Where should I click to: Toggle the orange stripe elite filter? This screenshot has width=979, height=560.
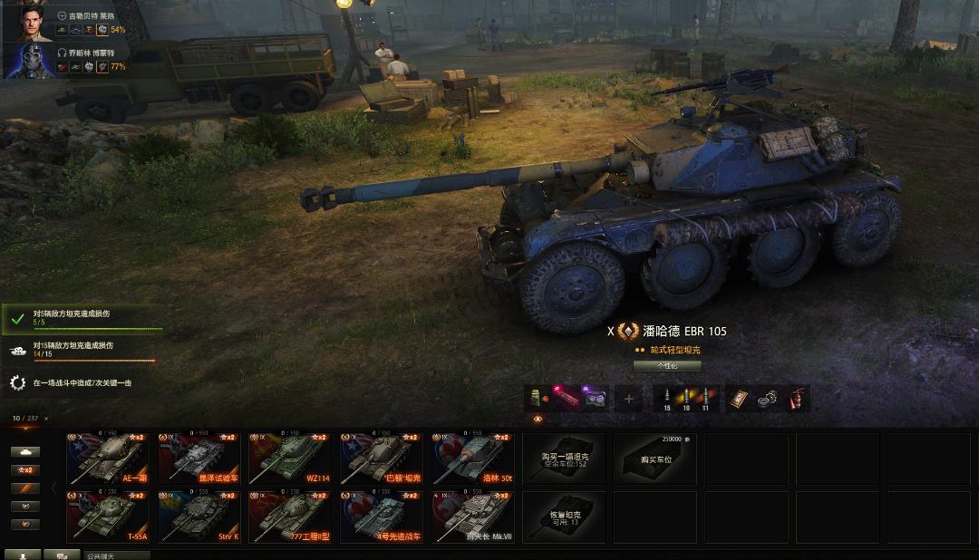[25, 488]
